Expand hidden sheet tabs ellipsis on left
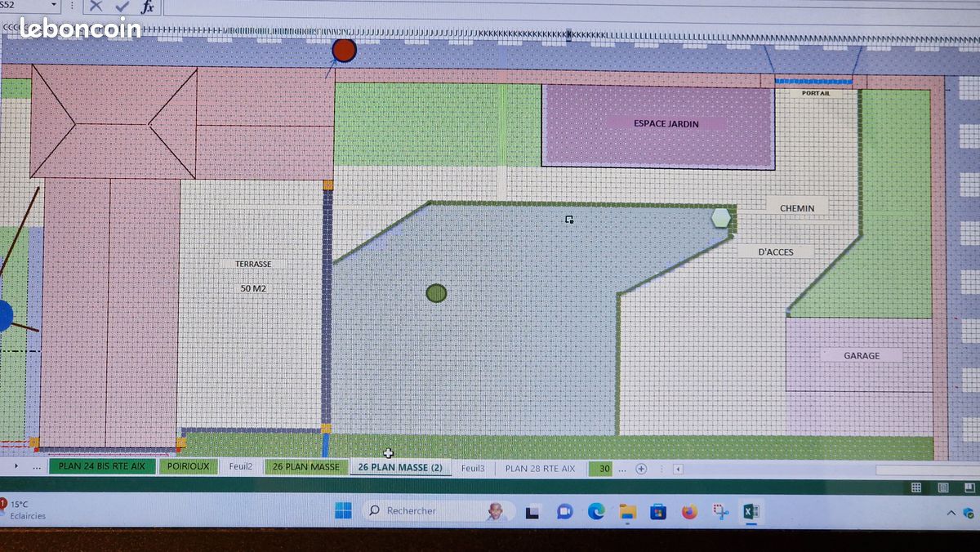 click(x=36, y=468)
